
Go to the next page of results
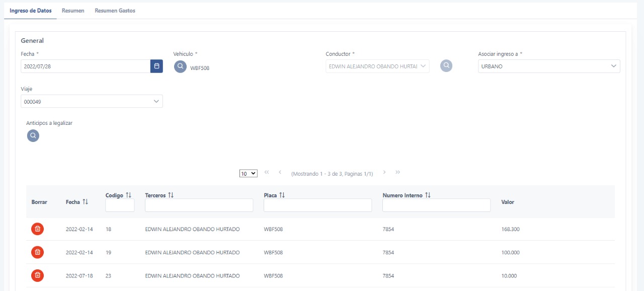(x=384, y=173)
